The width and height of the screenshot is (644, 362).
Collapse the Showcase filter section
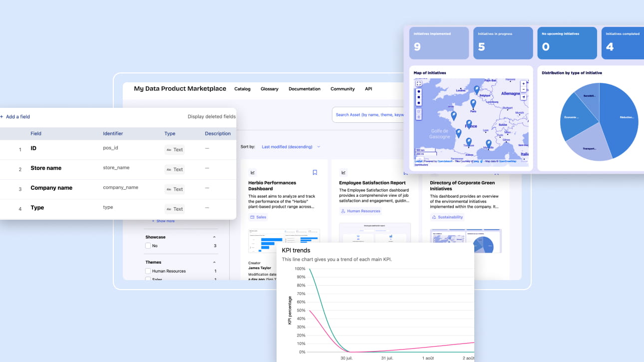(x=215, y=237)
